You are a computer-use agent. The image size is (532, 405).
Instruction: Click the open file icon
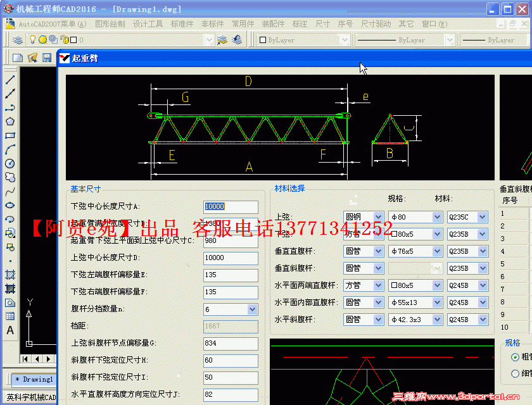32,58
